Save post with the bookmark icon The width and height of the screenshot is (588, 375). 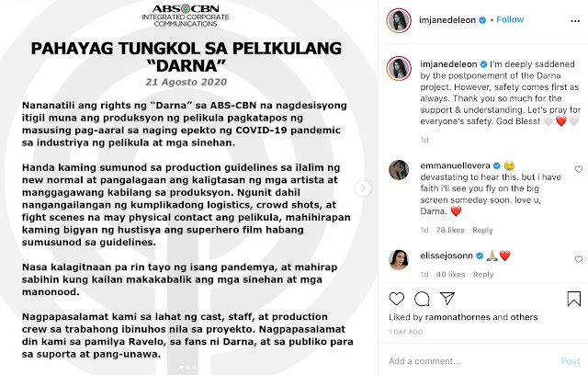pyautogui.click(x=573, y=299)
